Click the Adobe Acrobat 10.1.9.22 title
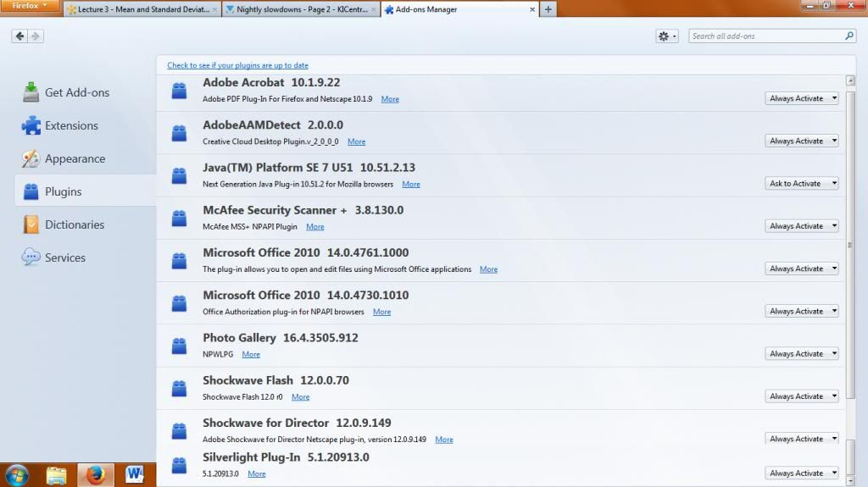This screenshot has width=868, height=487. pos(271,82)
